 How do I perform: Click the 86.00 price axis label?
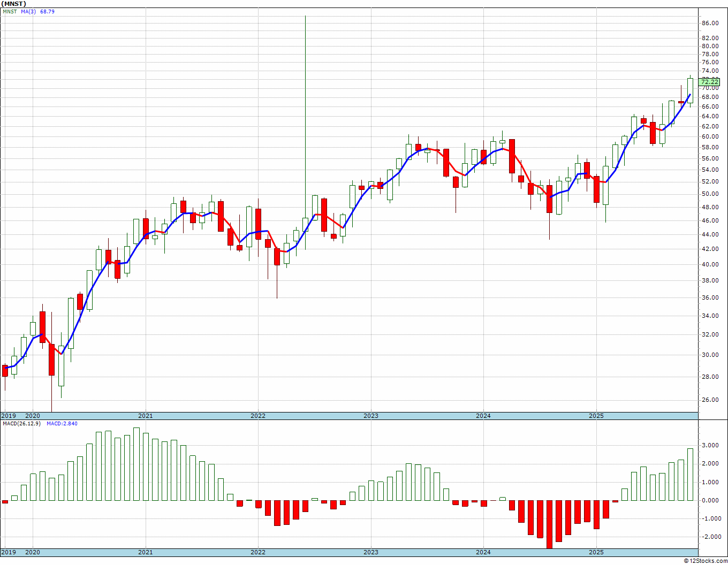coord(710,23)
